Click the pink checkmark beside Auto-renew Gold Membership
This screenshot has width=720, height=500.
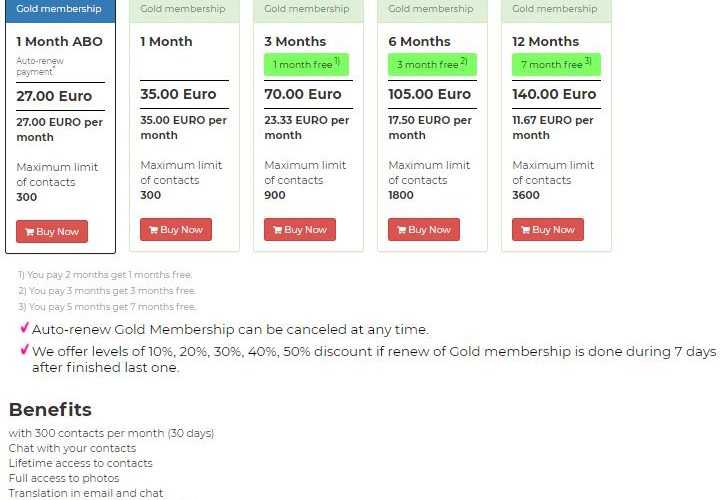(25, 328)
